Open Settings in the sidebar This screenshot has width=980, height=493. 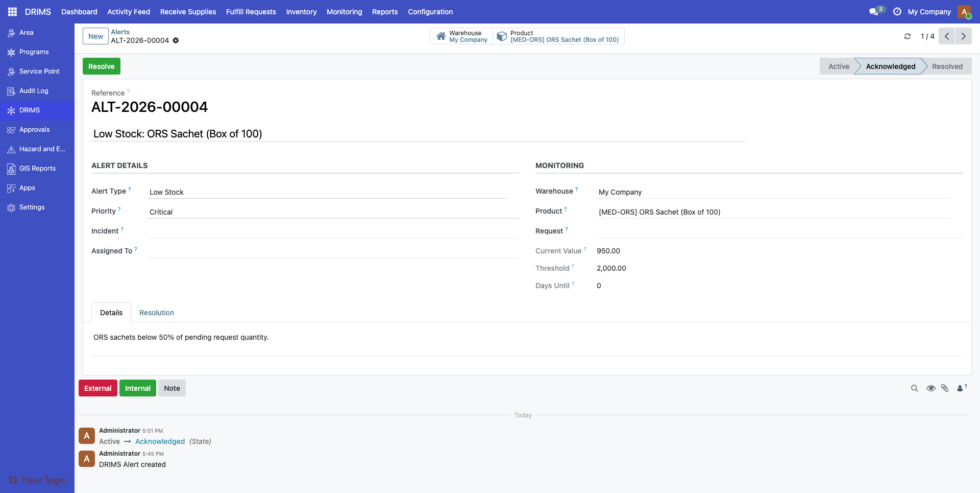click(37, 207)
